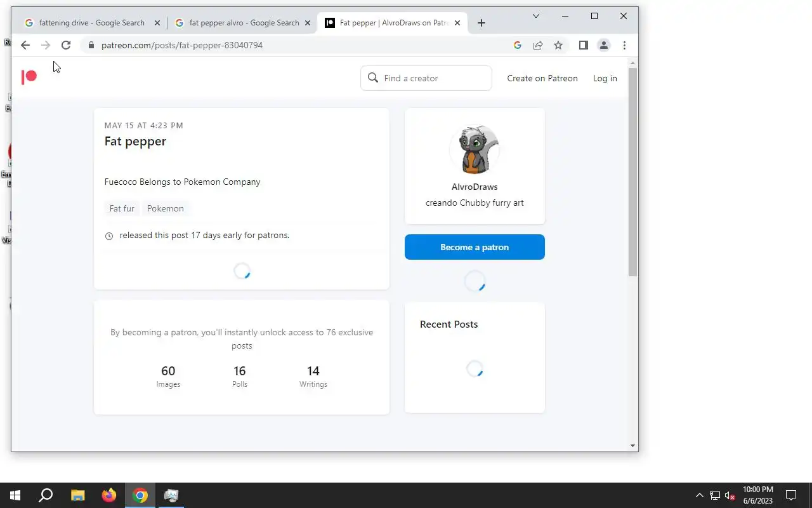The height and width of the screenshot is (508, 812).
Task: Click the 'Log in' link
Action: pyautogui.click(x=605, y=78)
